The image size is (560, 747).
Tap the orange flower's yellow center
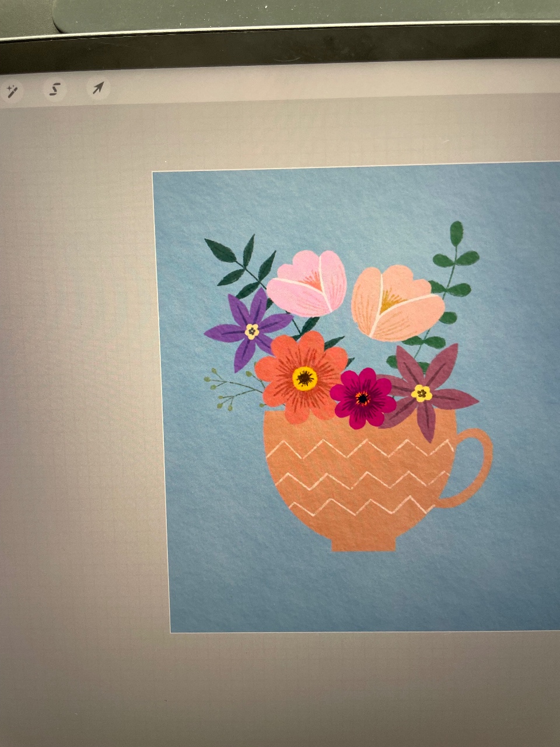click(304, 378)
